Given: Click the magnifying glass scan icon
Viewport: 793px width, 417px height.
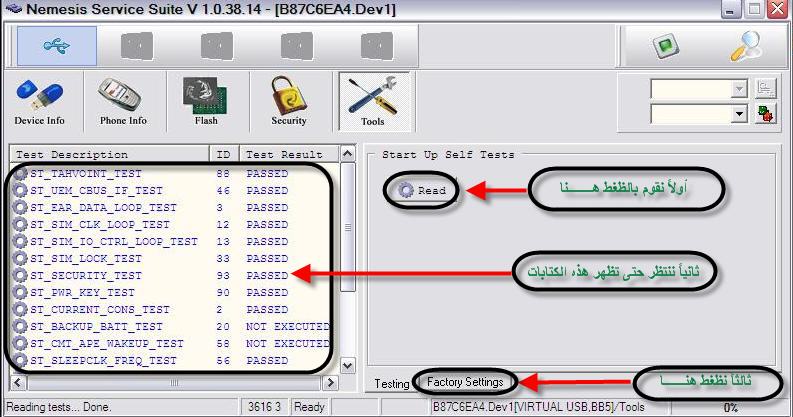Looking at the screenshot, I should click(746, 47).
